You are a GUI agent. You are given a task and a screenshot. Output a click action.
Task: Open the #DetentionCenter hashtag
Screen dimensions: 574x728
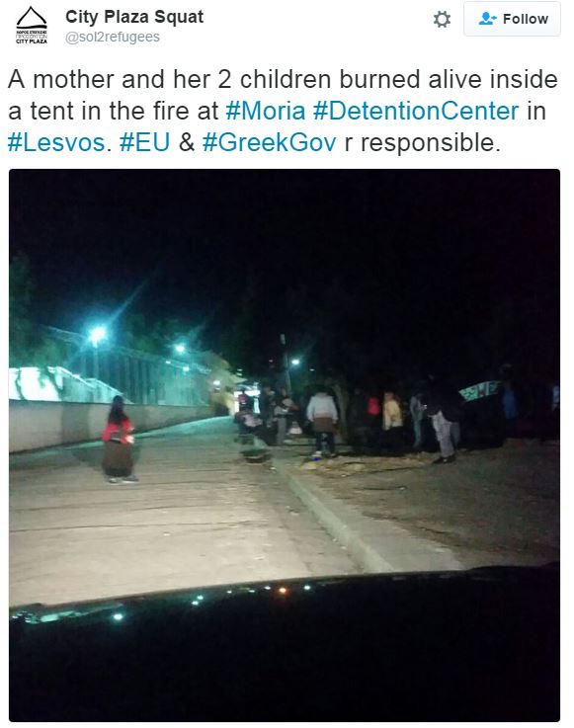[416, 111]
